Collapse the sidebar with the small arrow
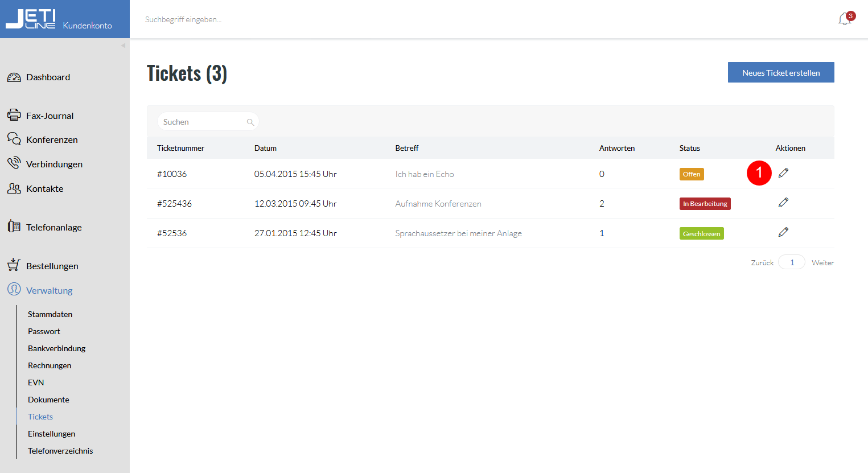 pyautogui.click(x=123, y=46)
